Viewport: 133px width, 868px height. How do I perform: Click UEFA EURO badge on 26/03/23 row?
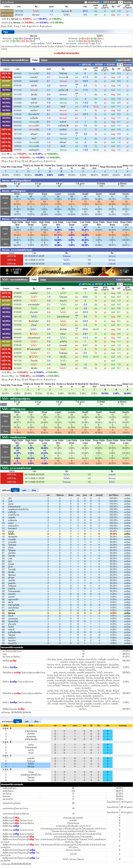(x=7, y=15)
